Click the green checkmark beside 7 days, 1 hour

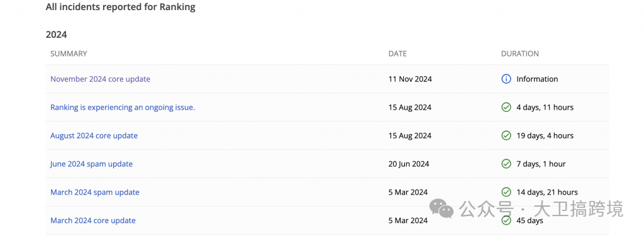point(506,164)
